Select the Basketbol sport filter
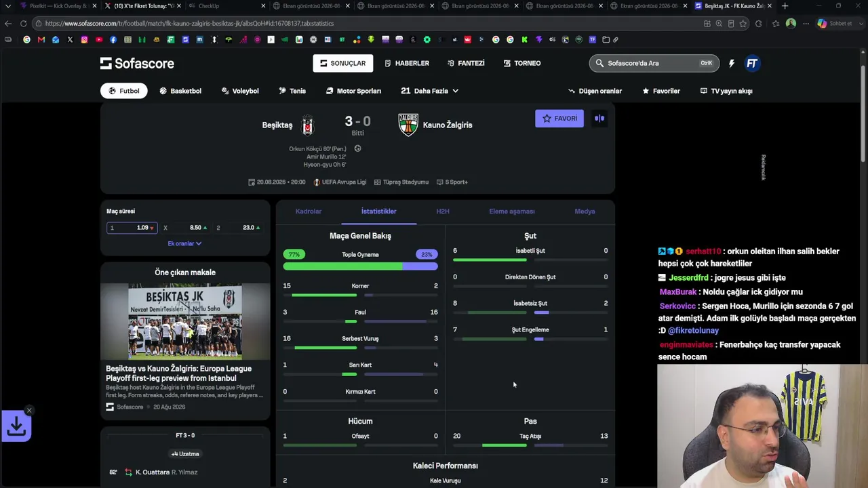The height and width of the screenshot is (488, 868). (x=180, y=91)
